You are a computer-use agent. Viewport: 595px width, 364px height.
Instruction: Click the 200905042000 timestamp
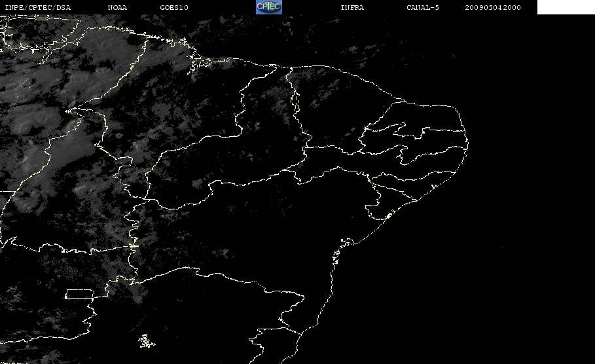tap(493, 7)
